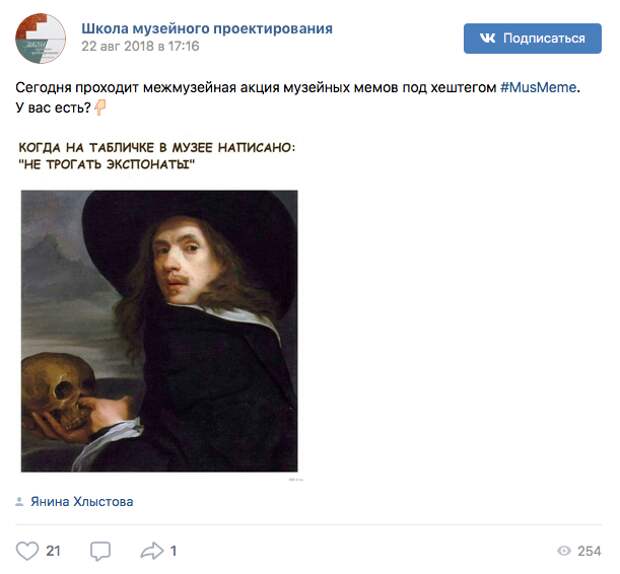Image resolution: width=620 pixels, height=574 pixels.
Task: Click the 254 views counter
Action: [x=589, y=551]
